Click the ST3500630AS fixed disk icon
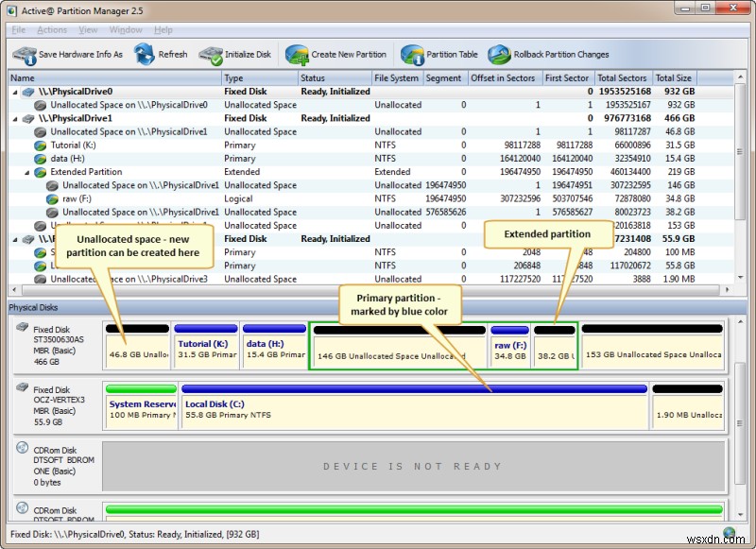The width and height of the screenshot is (756, 549). click(x=22, y=327)
